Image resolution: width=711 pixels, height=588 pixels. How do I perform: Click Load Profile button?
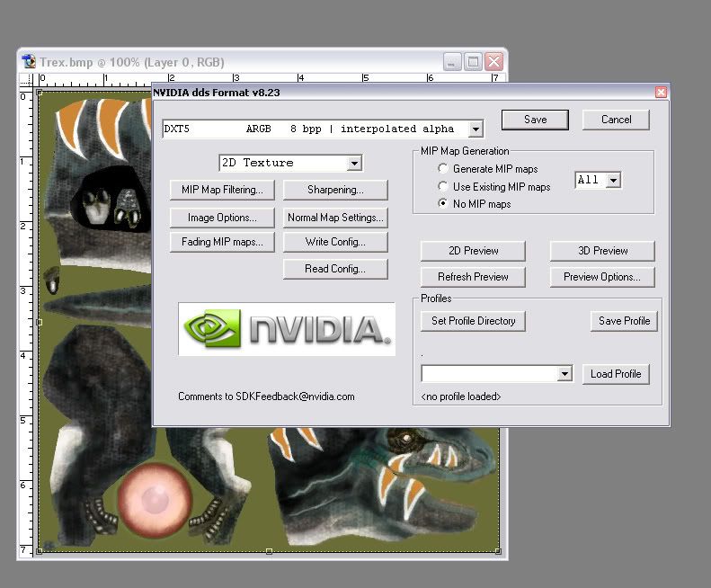pyautogui.click(x=616, y=374)
